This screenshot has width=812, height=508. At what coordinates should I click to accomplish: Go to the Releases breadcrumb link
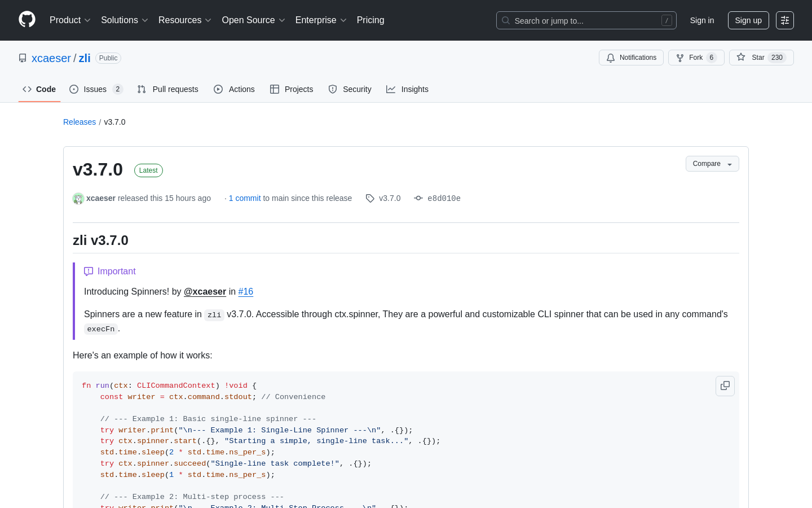[80, 122]
